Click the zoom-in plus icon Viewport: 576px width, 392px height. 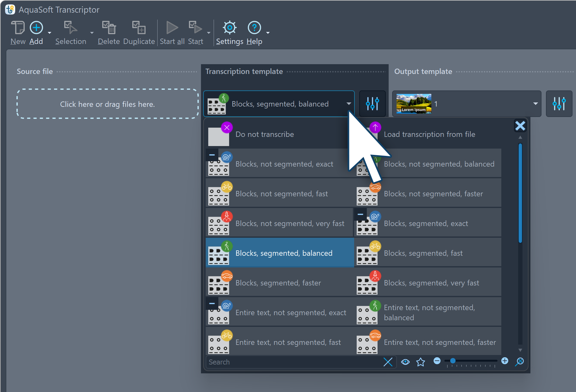(x=505, y=361)
